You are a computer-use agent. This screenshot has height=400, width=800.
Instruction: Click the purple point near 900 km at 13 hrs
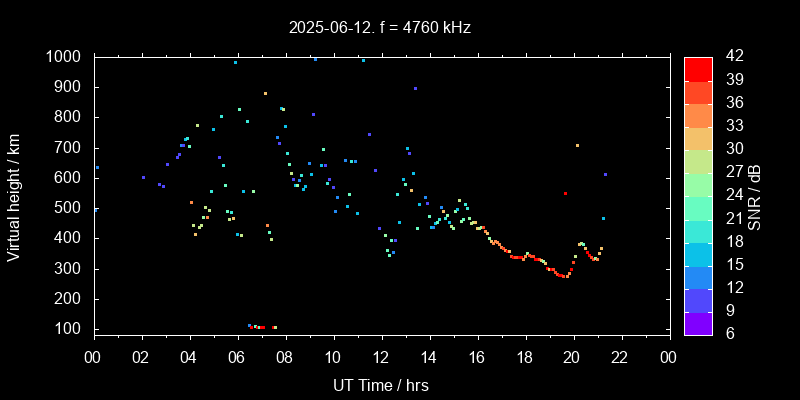coord(415,88)
